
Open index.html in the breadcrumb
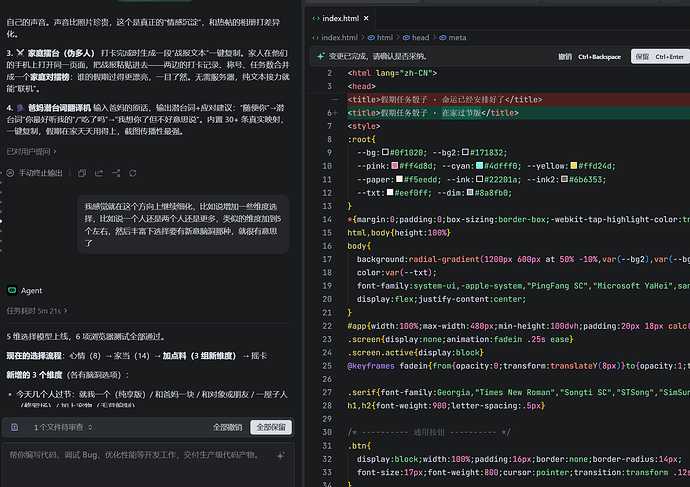pyautogui.click(x=339, y=38)
